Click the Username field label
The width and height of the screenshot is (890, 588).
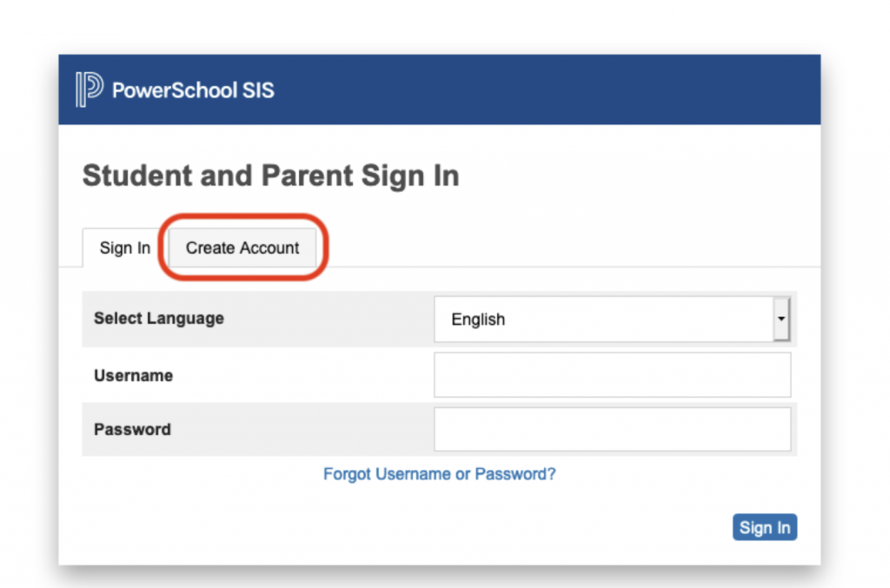pos(133,375)
